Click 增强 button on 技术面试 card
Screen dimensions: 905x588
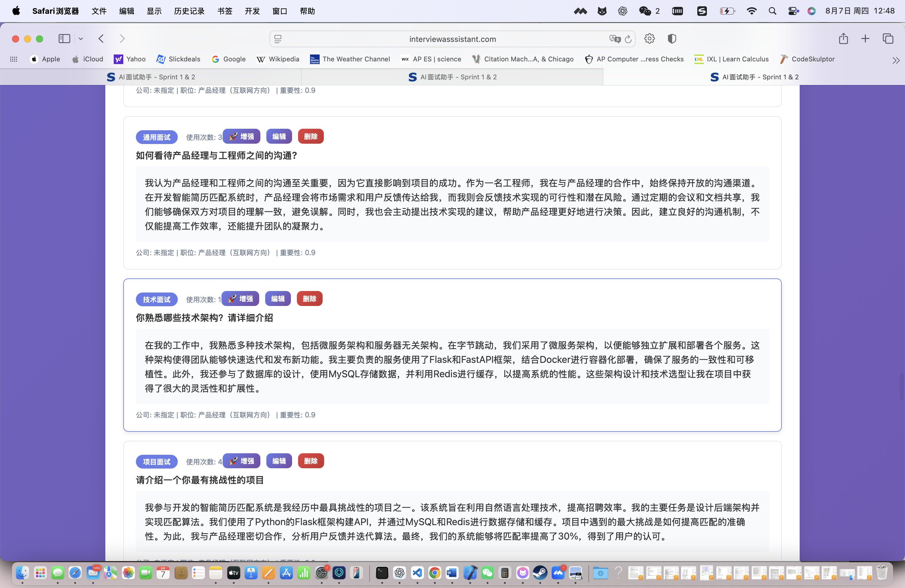pyautogui.click(x=240, y=299)
